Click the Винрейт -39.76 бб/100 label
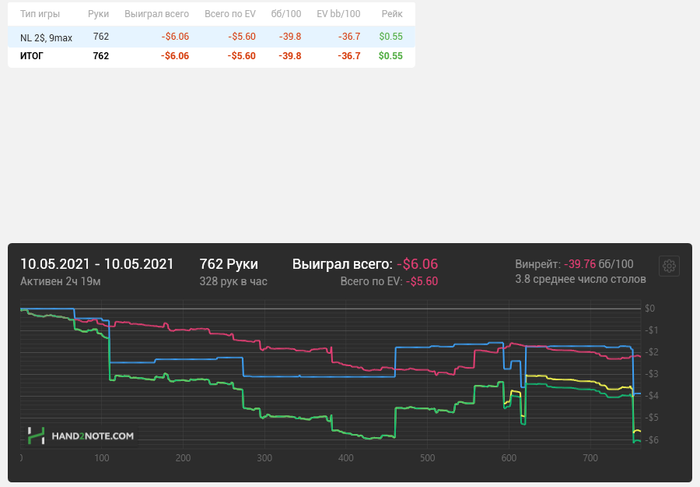This screenshot has width=700, height=487. click(x=574, y=264)
